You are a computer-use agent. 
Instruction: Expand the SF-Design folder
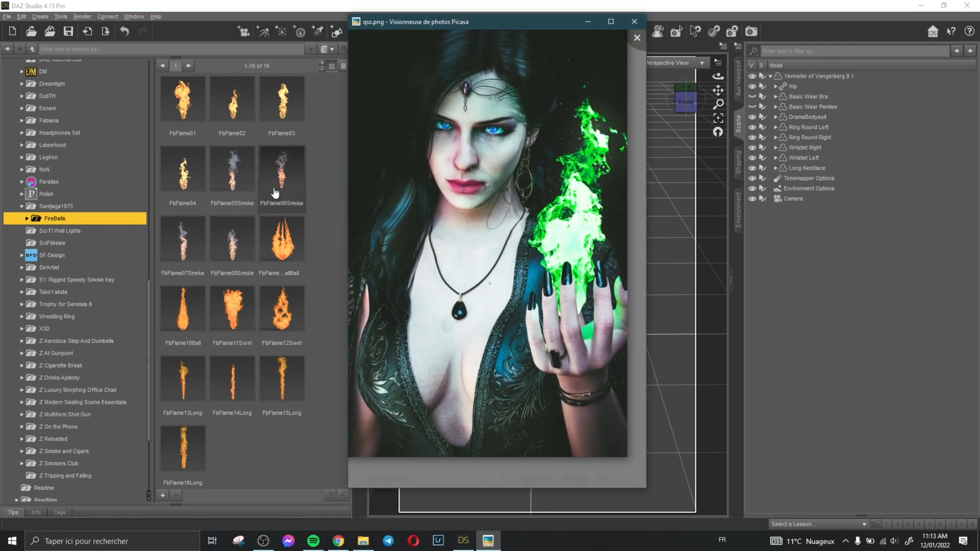click(x=22, y=255)
